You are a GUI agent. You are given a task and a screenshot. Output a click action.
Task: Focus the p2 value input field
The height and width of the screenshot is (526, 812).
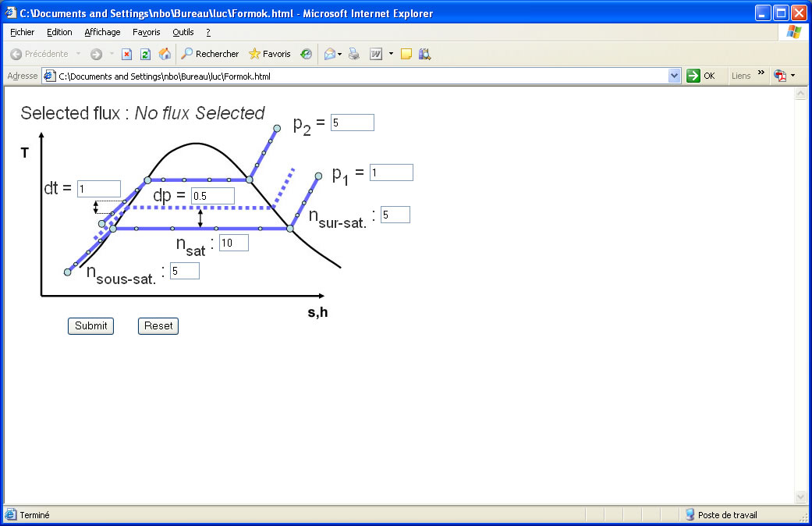[352, 123]
